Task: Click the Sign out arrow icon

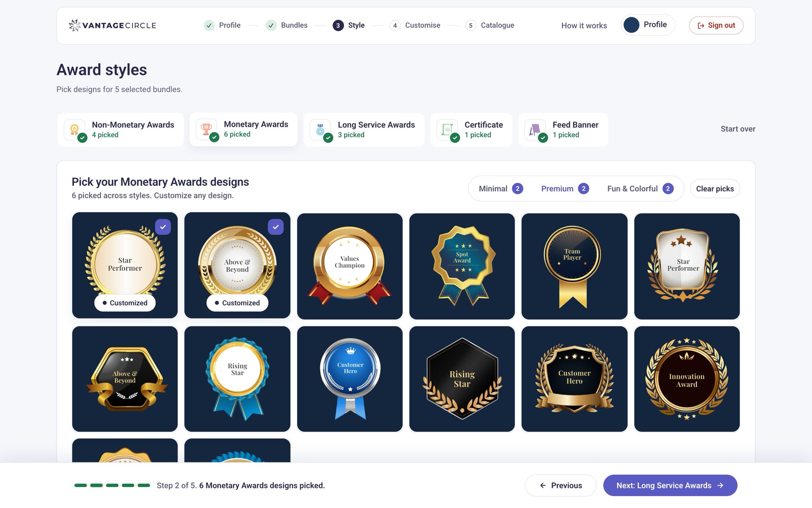Action: click(x=701, y=26)
